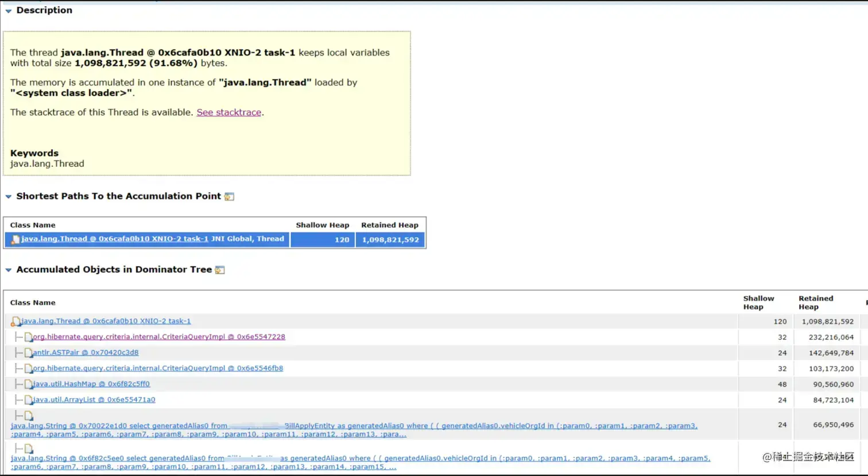Click Retained Heap header in Dominator Tree table

(815, 303)
